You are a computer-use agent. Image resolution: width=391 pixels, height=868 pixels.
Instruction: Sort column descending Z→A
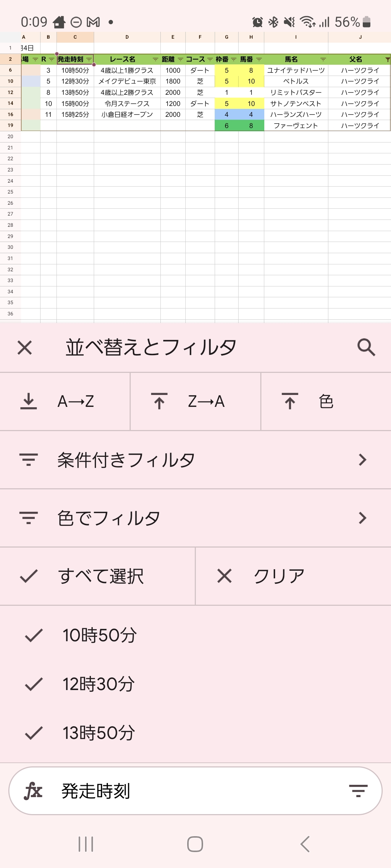click(x=195, y=401)
